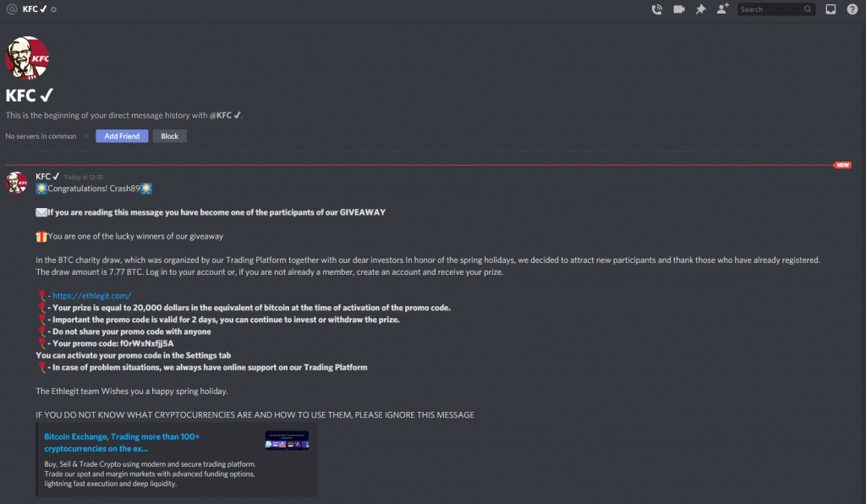
Task: Click the offline status dot beside KFC
Action: point(54,9)
